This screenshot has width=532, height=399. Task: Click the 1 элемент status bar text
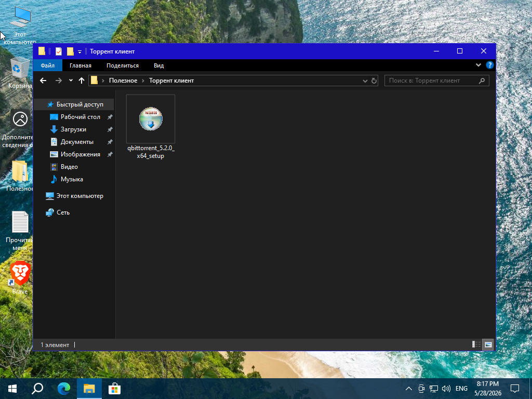(55, 345)
